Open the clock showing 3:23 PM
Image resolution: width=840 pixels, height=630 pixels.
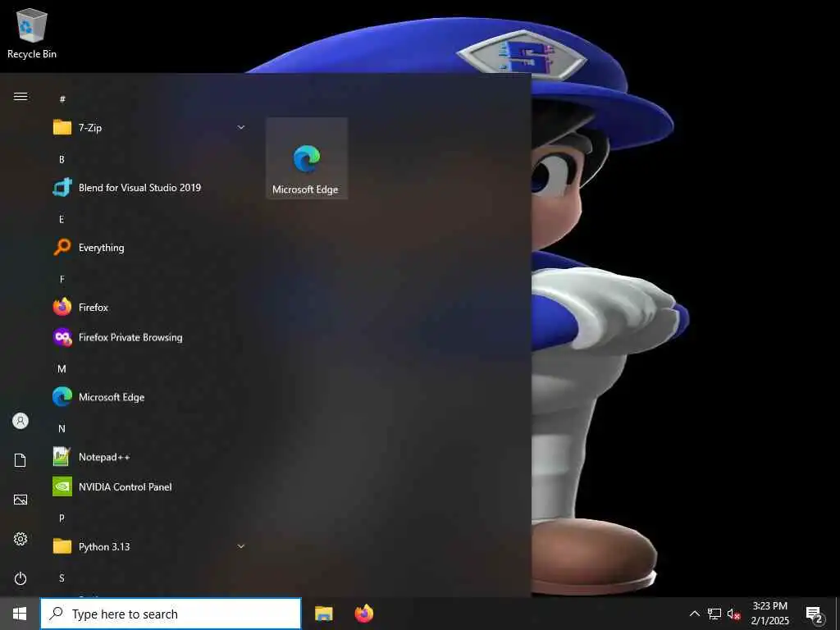point(769,614)
